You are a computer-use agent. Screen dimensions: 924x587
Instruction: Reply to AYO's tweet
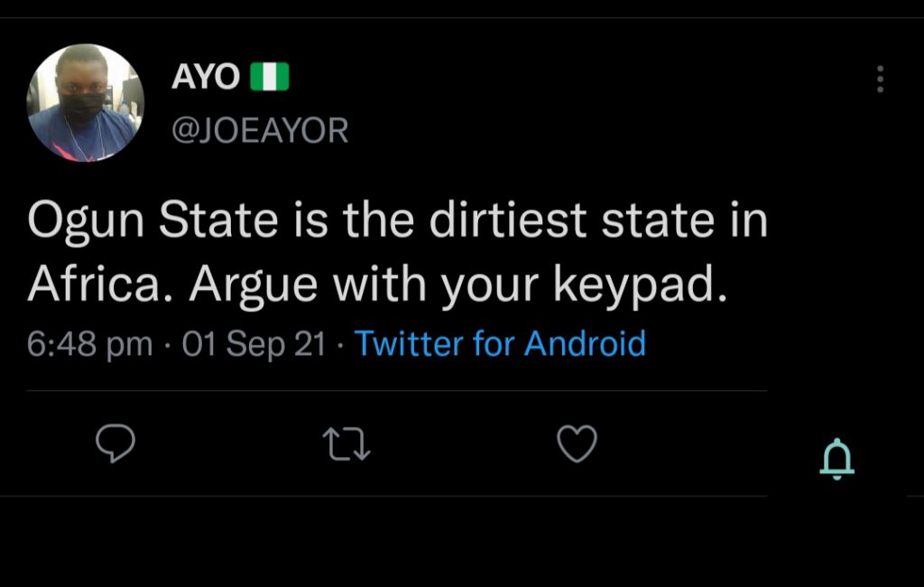click(x=115, y=443)
